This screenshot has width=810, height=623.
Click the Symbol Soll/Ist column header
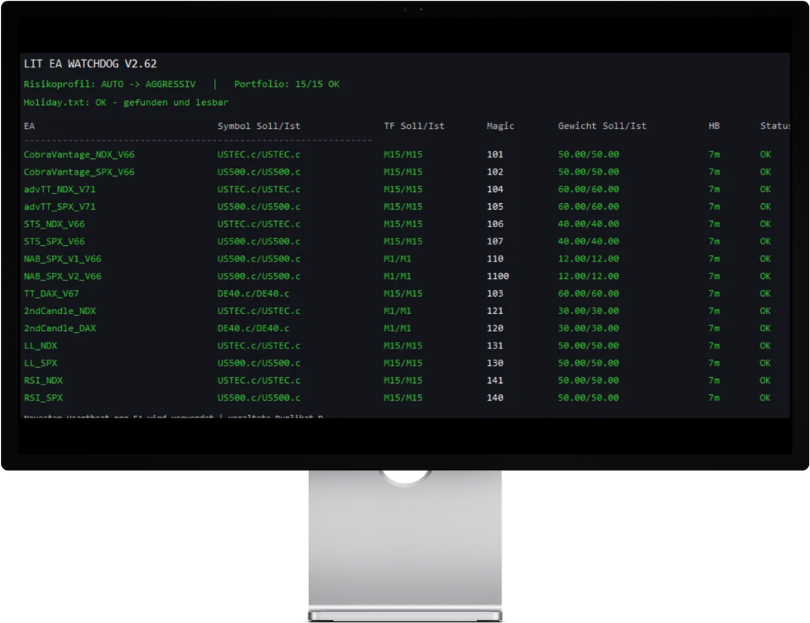[x=259, y=126]
